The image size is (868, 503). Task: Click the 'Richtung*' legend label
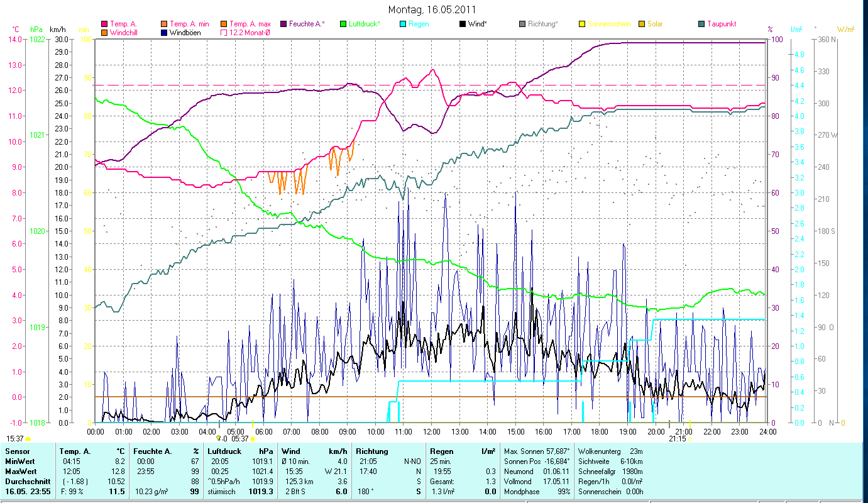click(543, 24)
